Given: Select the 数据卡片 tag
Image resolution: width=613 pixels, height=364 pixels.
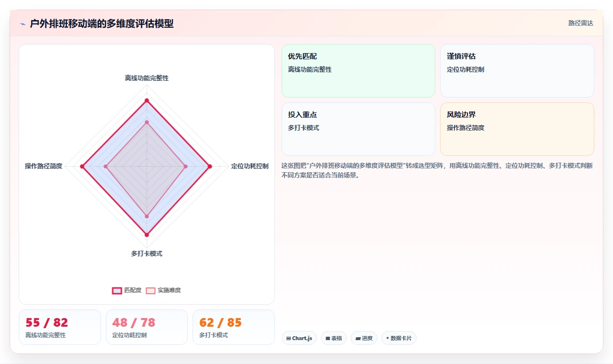Looking at the screenshot, I should pyautogui.click(x=399, y=338).
